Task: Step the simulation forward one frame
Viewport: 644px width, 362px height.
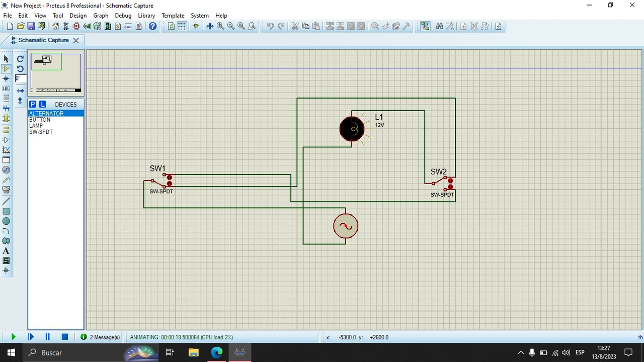Action: [x=31, y=337]
